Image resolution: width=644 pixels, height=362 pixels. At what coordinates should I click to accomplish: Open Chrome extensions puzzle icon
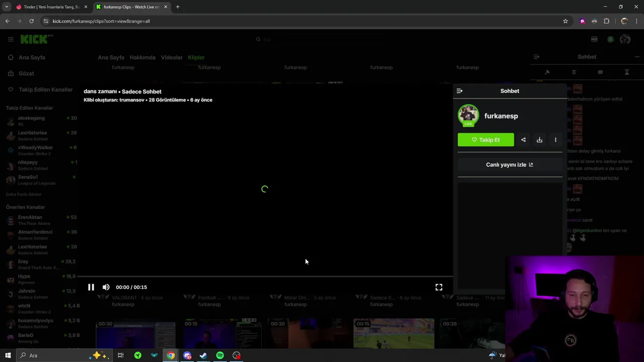pyautogui.click(x=606, y=21)
